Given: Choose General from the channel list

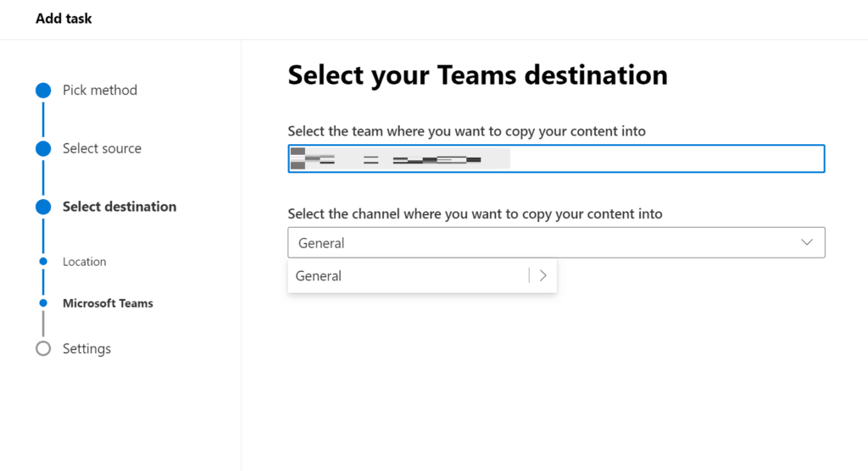Looking at the screenshot, I should click(319, 276).
